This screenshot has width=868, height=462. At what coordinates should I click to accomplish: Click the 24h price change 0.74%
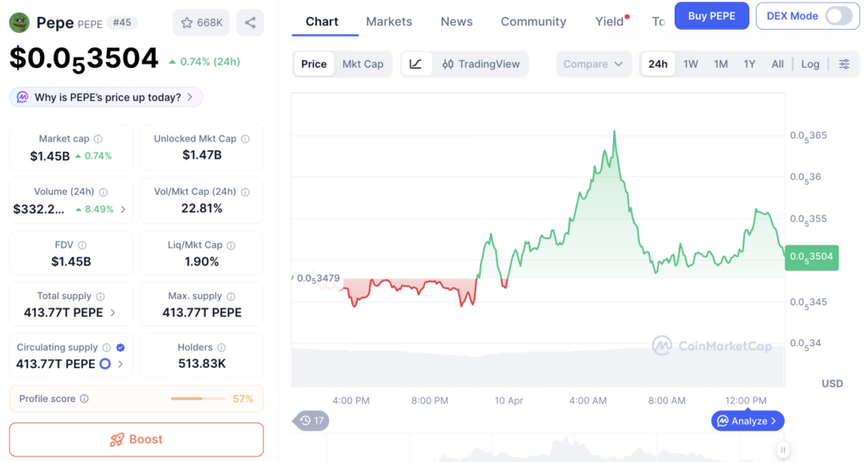(204, 62)
